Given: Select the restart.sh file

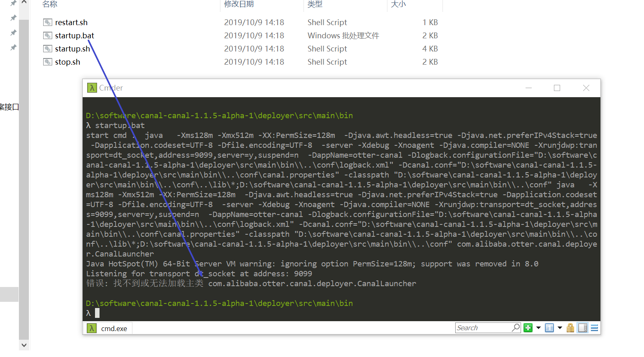Looking at the screenshot, I should [71, 22].
